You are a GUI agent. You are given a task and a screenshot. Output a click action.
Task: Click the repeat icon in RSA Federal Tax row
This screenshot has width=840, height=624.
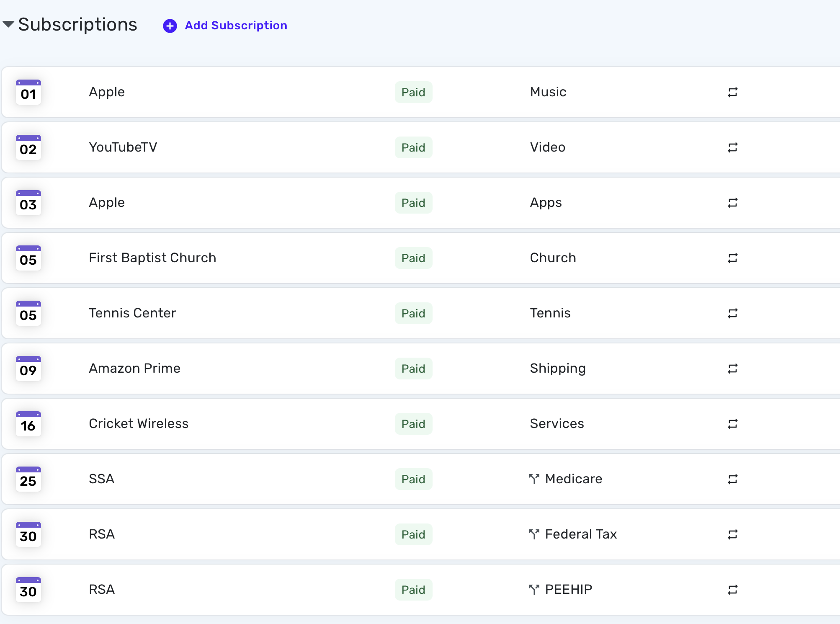tap(733, 534)
